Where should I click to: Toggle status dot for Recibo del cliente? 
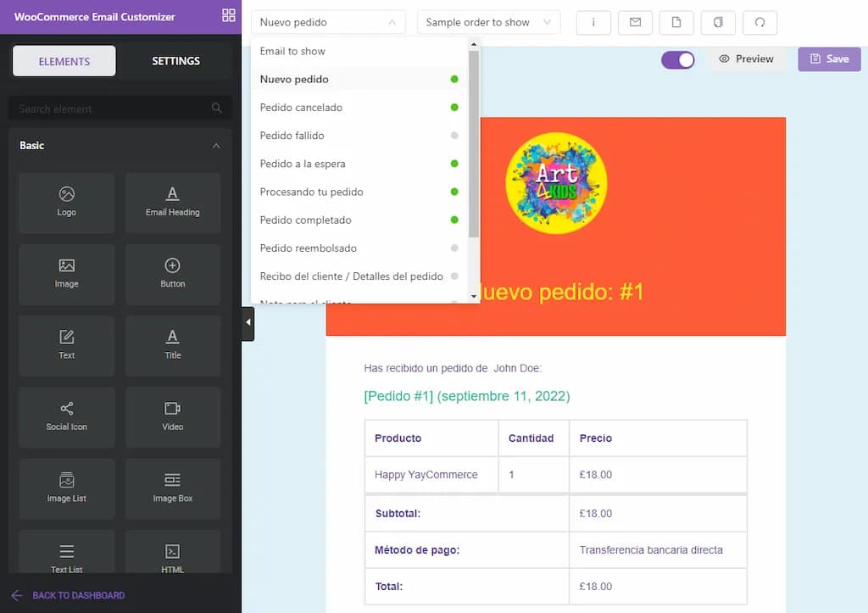coord(454,276)
